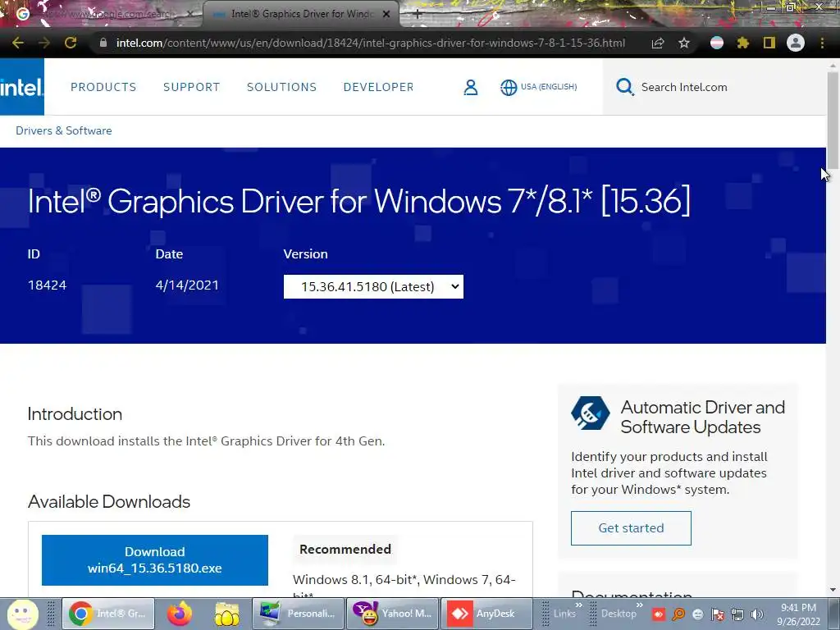840x630 pixels.
Task: Share this page via the share icon
Action: tap(658, 43)
